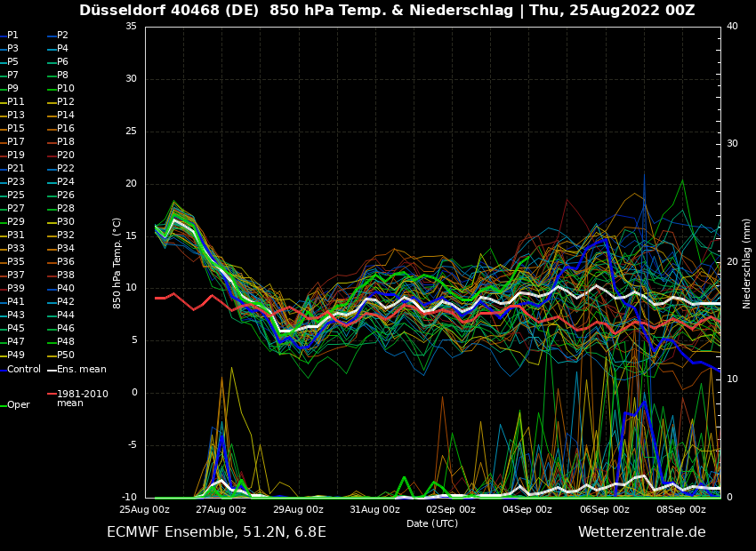Select the 31Aug 00z date tick

374,509
